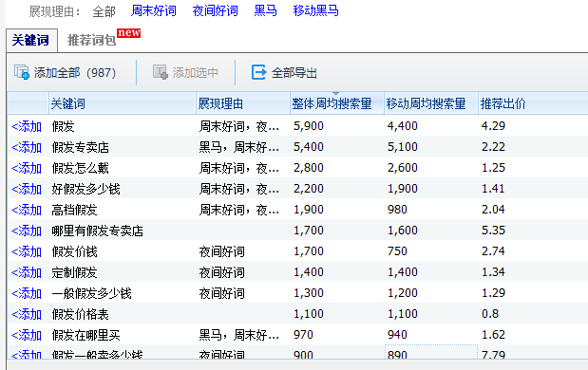Click the 0.8 recommended bid value
Image resolution: width=588 pixels, height=370 pixels.
pos(490,314)
